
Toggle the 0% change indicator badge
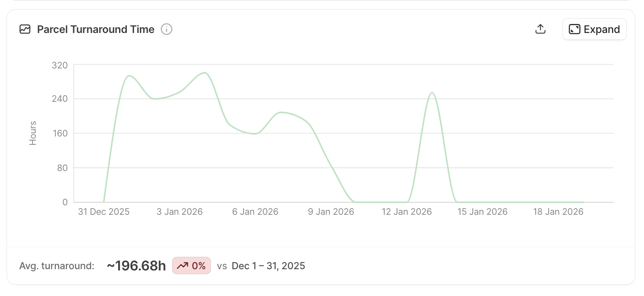coord(191,265)
